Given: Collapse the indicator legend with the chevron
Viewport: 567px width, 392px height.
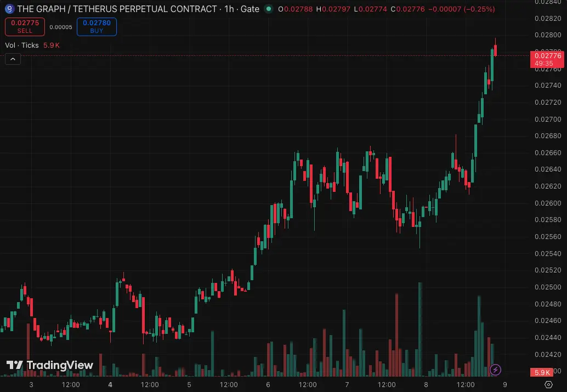Looking at the screenshot, I should pos(13,59).
